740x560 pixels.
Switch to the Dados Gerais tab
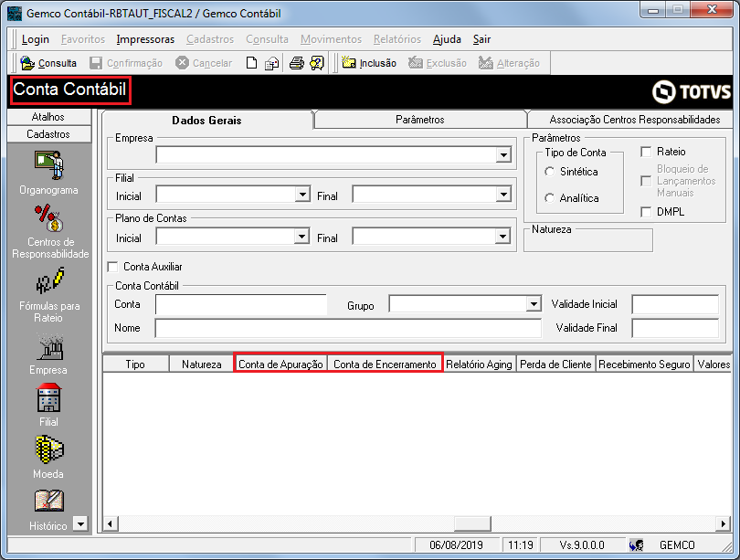click(206, 120)
